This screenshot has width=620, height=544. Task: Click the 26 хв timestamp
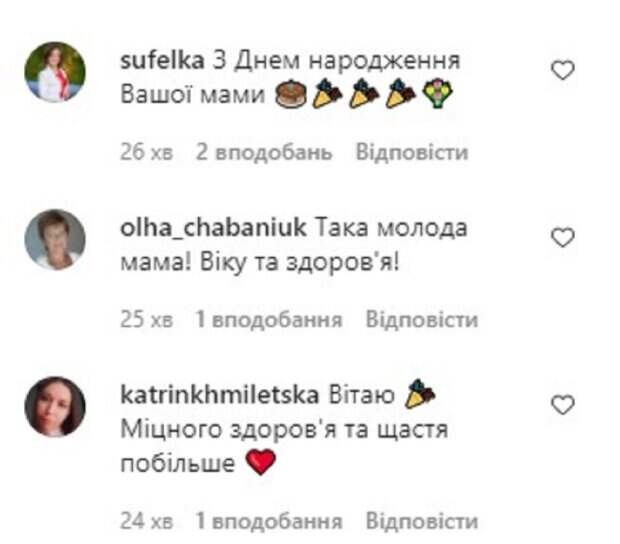coord(147,153)
